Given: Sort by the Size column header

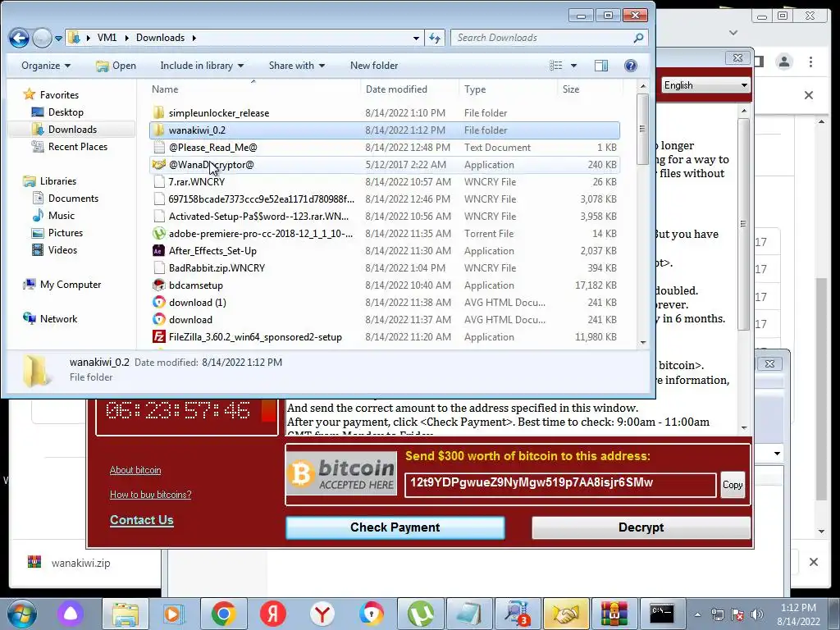Looking at the screenshot, I should [x=591, y=89].
